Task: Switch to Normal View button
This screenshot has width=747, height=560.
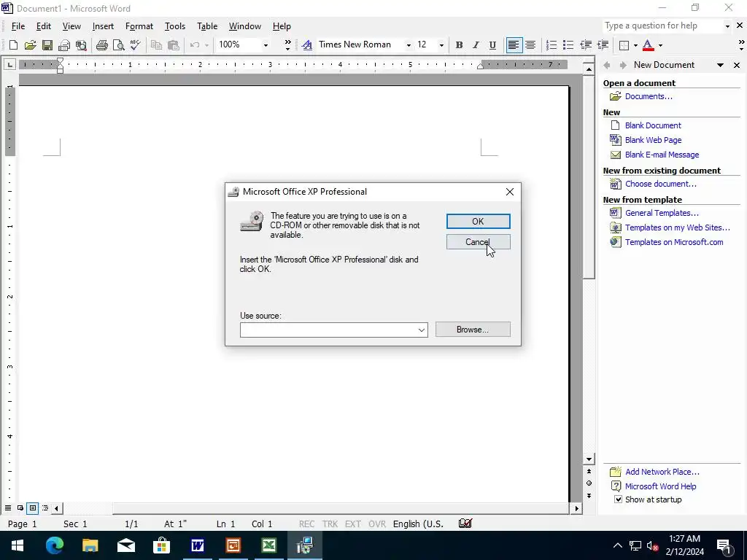Action: click(7, 508)
